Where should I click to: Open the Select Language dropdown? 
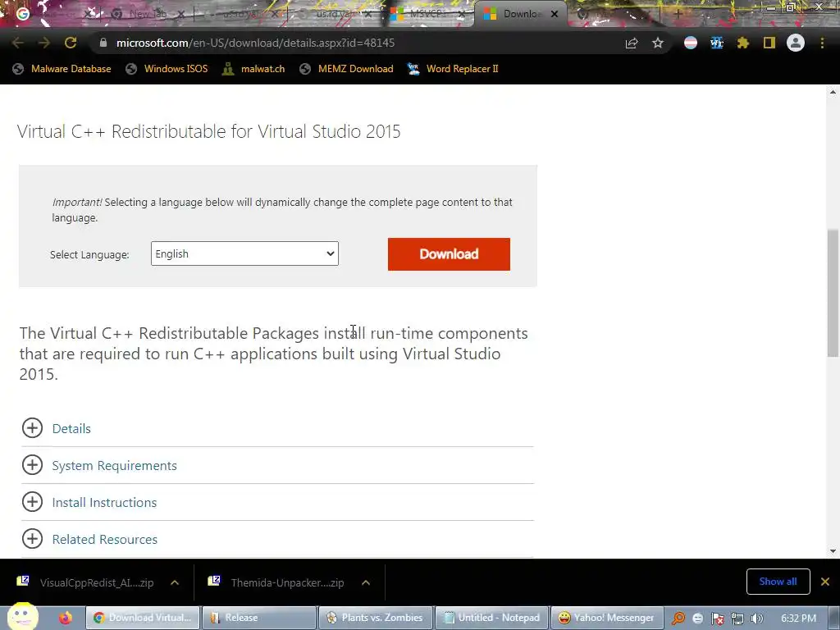coord(244,253)
